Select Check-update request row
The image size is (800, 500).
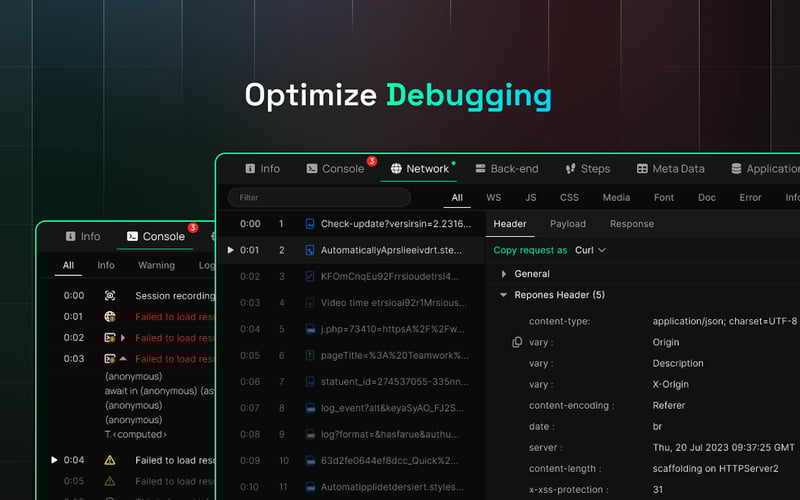[351, 224]
